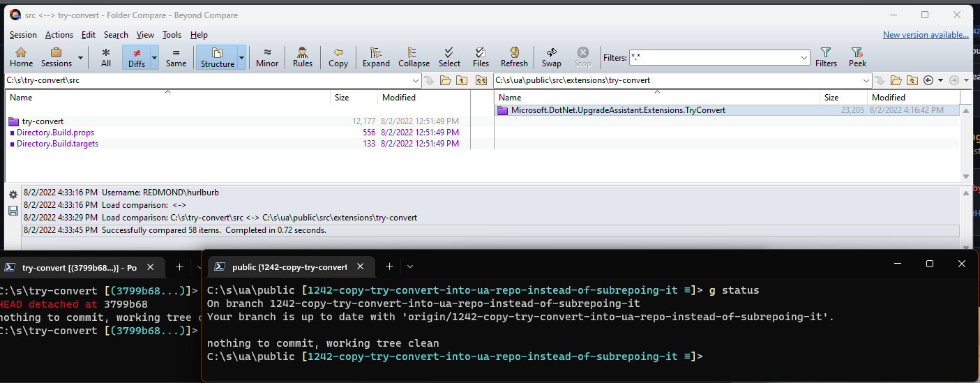Click the left pane Up one level icon
Viewport: 980px width, 383px height.
pyautogui.click(x=462, y=80)
